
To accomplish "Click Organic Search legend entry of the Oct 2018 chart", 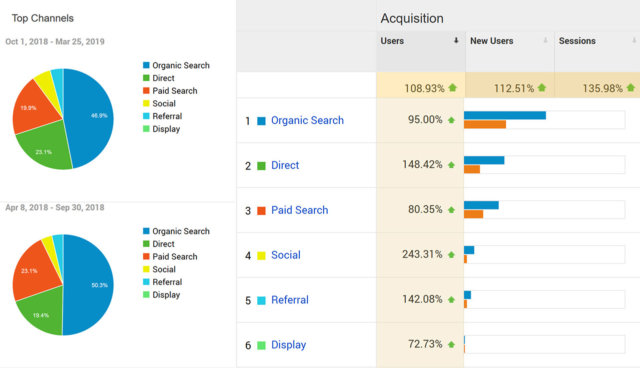I will [176, 65].
